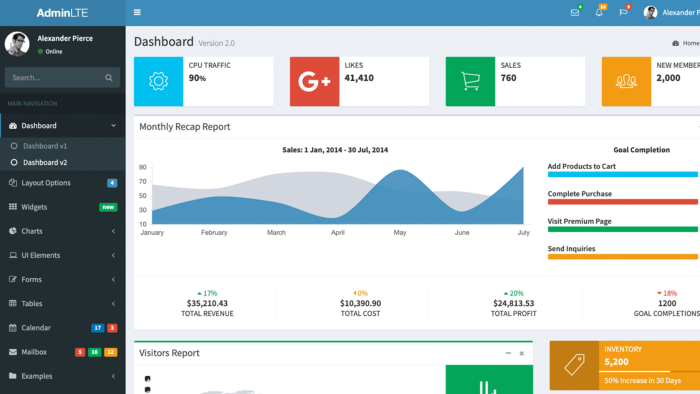Click the Tables grid icon
The height and width of the screenshot is (394, 700).
(13, 303)
